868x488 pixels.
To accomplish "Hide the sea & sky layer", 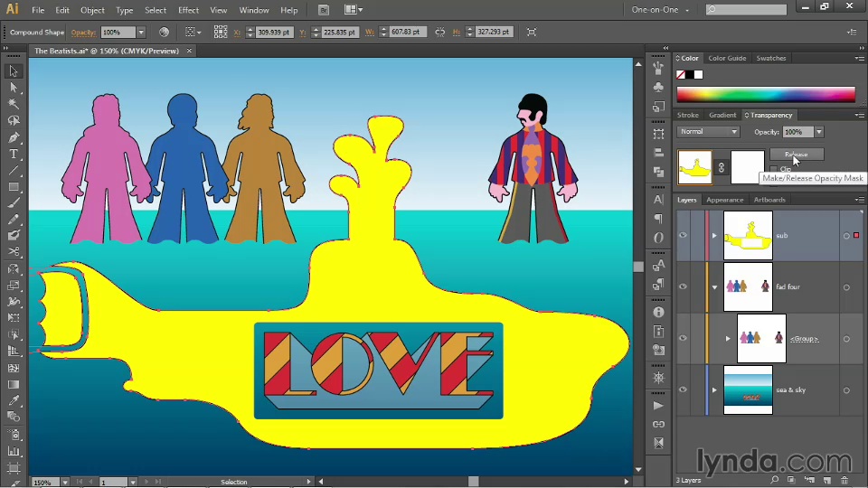I will (684, 389).
